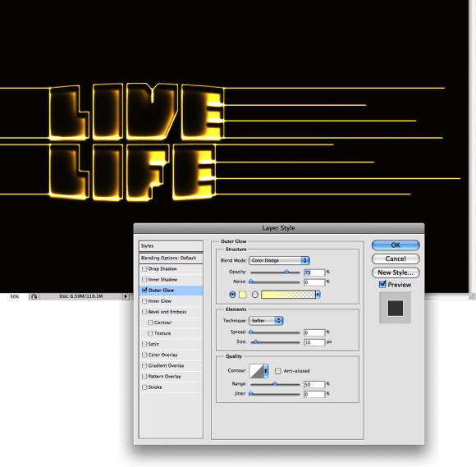This screenshot has width=476, height=467.
Task: Open the Blend Mode Color Dodge dropdown
Action: click(x=279, y=260)
